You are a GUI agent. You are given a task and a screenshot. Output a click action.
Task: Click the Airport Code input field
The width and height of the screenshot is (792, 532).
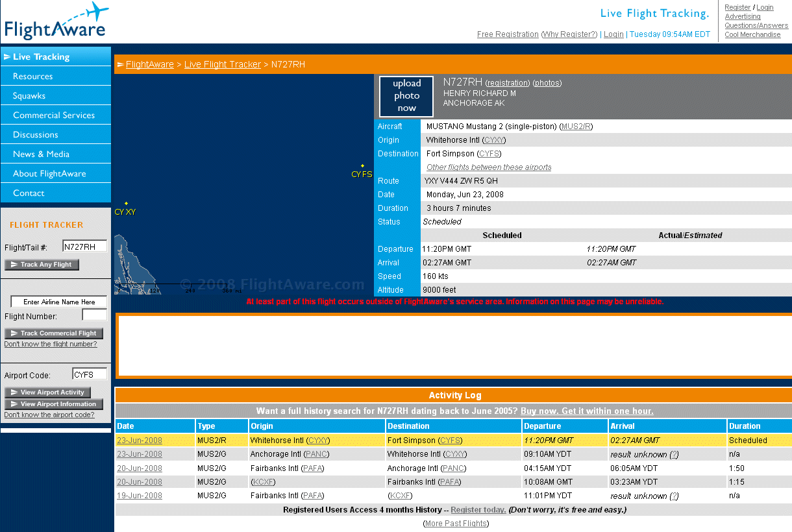coord(90,374)
